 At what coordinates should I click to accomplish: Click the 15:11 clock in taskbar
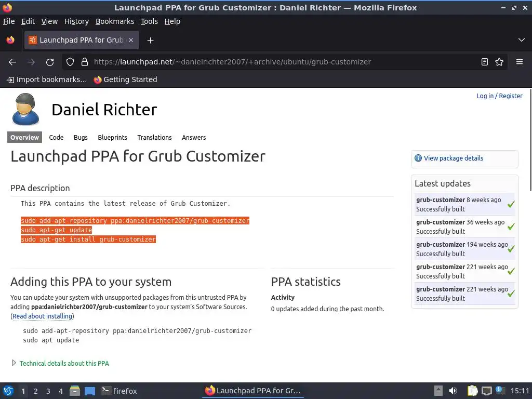point(520,391)
